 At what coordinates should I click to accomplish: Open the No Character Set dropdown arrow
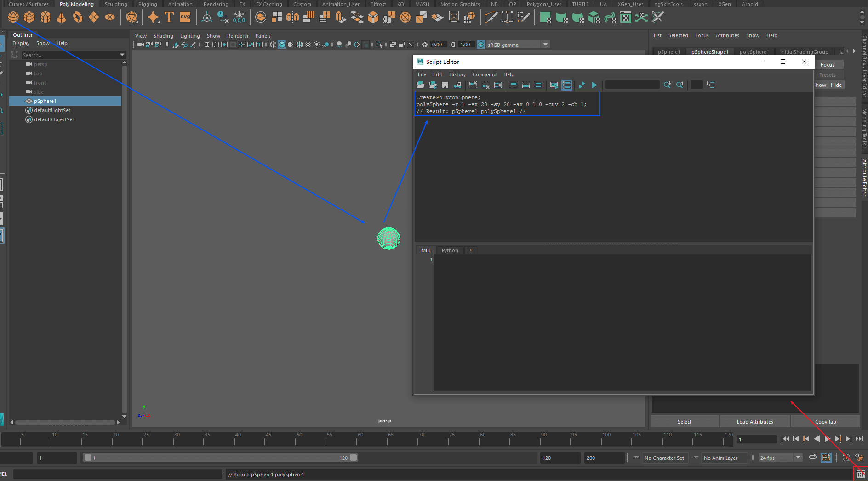[x=636, y=458]
